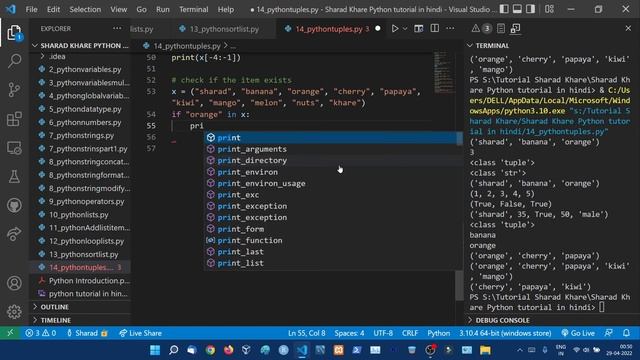Open 9_pythonoperators.py in explorer
The height and width of the screenshot is (360, 640).
pos(86,202)
